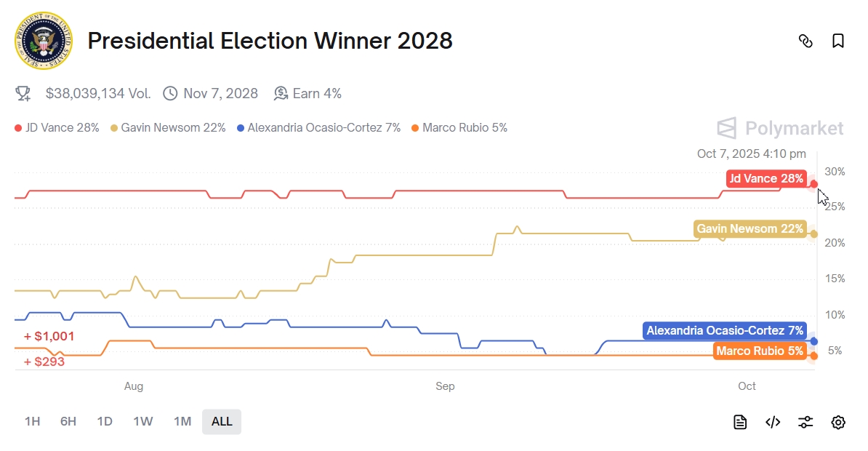This screenshot has width=868, height=451.
Task: Open chart settings gear
Action: (838, 422)
